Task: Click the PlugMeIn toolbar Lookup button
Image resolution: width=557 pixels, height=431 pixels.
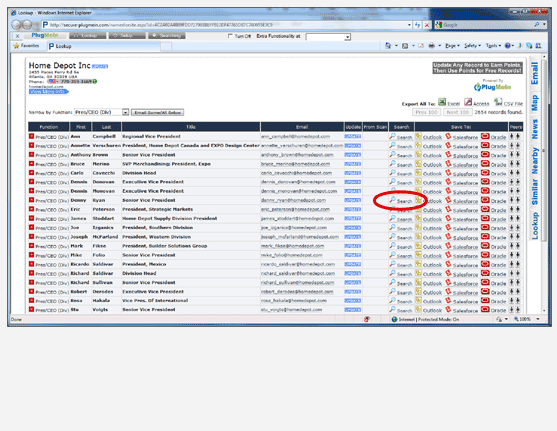Action: (88, 36)
